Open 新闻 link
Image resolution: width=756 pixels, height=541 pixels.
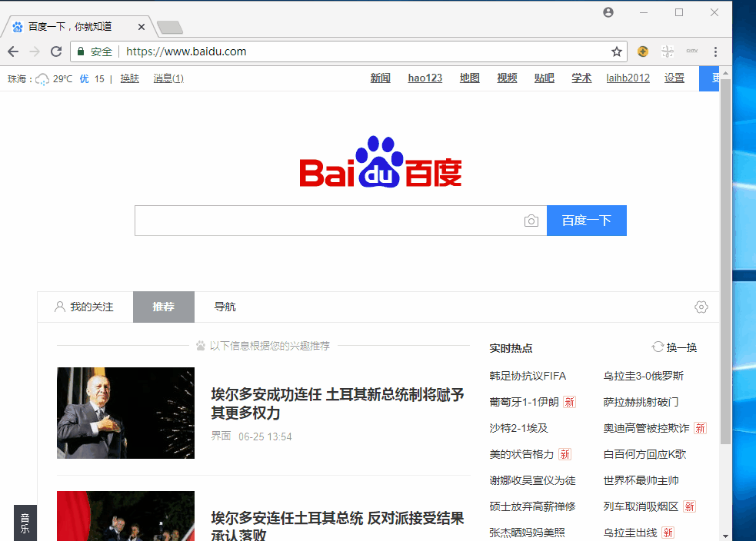[381, 78]
